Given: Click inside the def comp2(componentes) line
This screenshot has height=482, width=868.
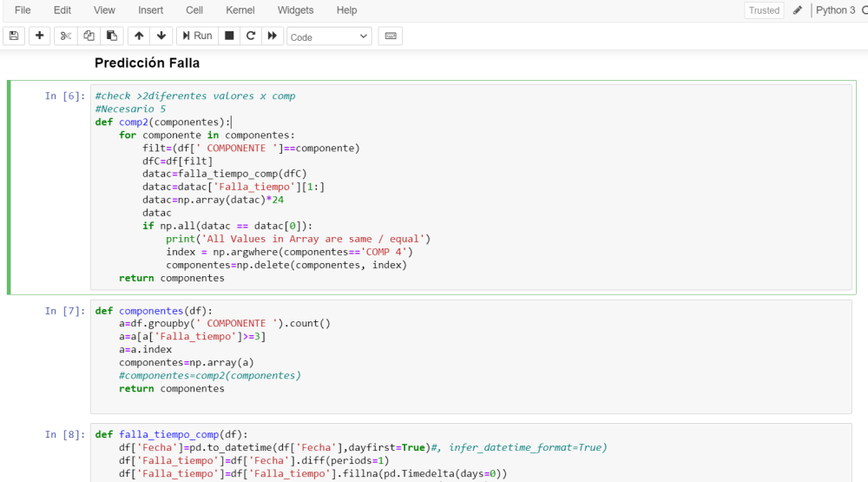Looking at the screenshot, I should point(163,122).
